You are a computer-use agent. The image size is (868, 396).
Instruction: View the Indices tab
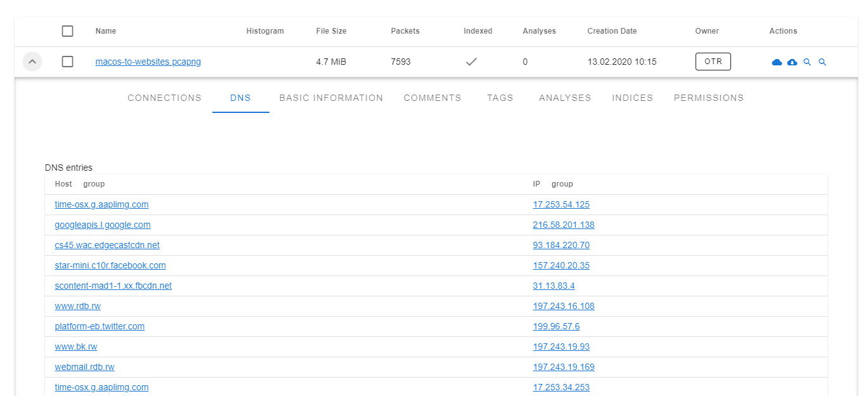633,98
